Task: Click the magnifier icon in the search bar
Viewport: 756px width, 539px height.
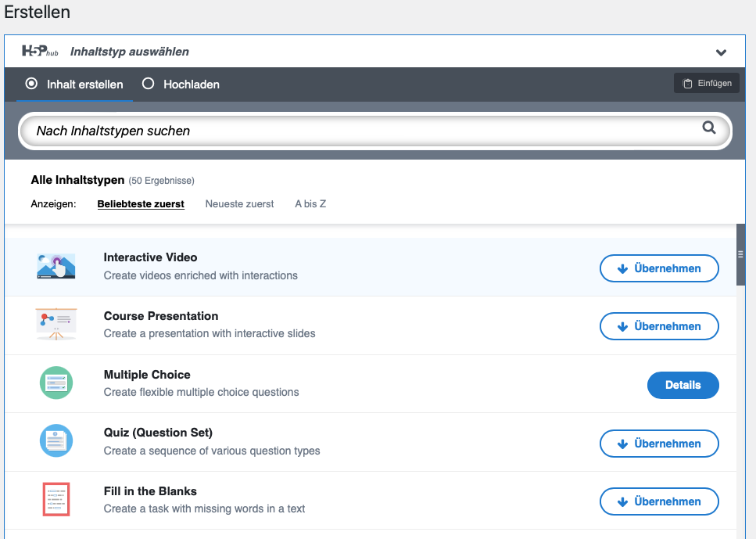Action: (x=709, y=128)
